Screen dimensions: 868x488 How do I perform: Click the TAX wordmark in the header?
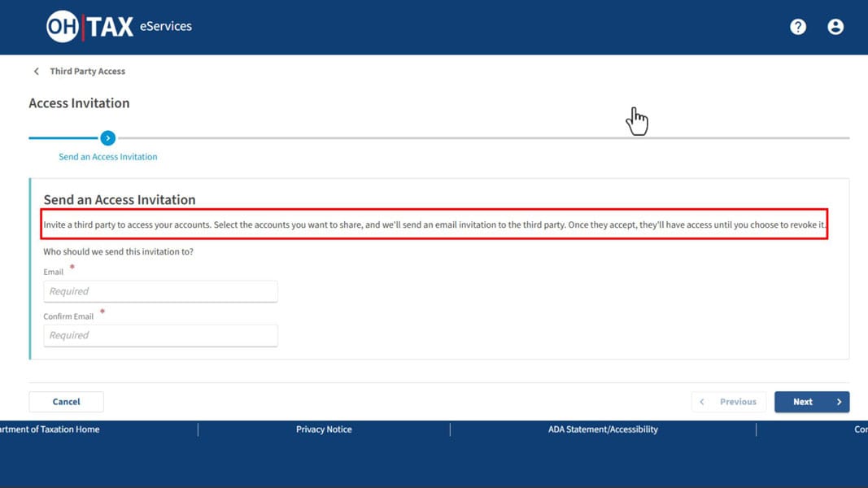111,27
